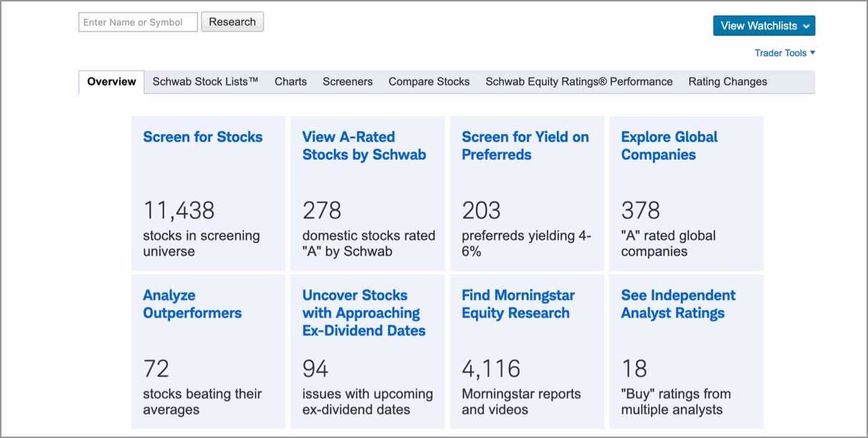Open the Charts tab
868x438 pixels.
(291, 81)
